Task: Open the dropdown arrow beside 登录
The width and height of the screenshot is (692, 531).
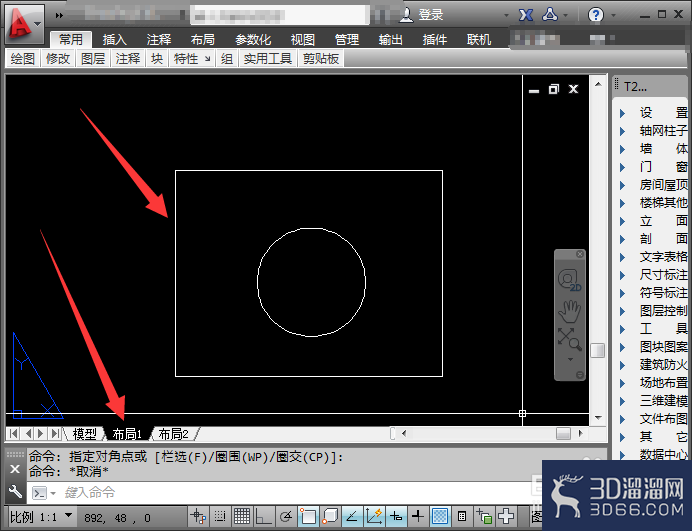Action: coord(506,15)
